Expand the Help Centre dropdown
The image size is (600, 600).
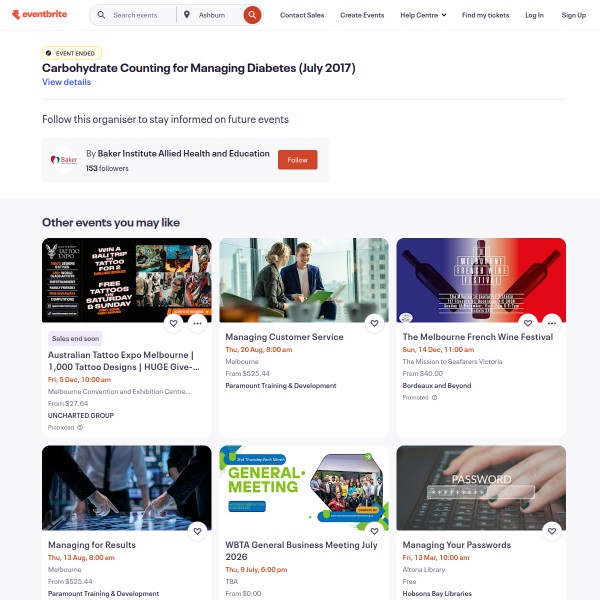click(x=423, y=15)
